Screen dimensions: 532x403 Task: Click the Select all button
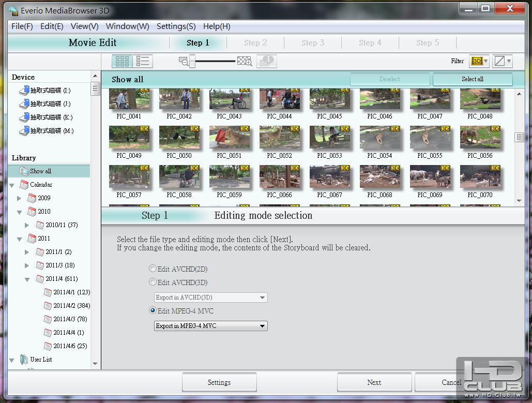pyautogui.click(x=473, y=79)
